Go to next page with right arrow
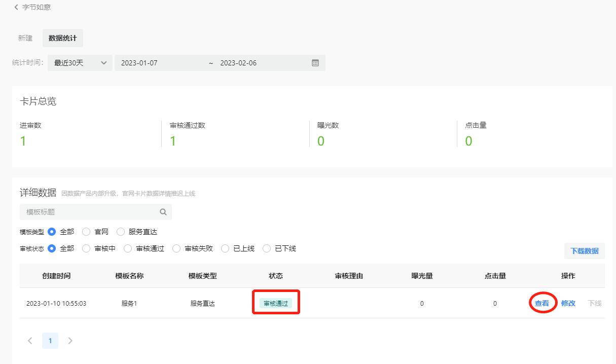 click(70, 341)
